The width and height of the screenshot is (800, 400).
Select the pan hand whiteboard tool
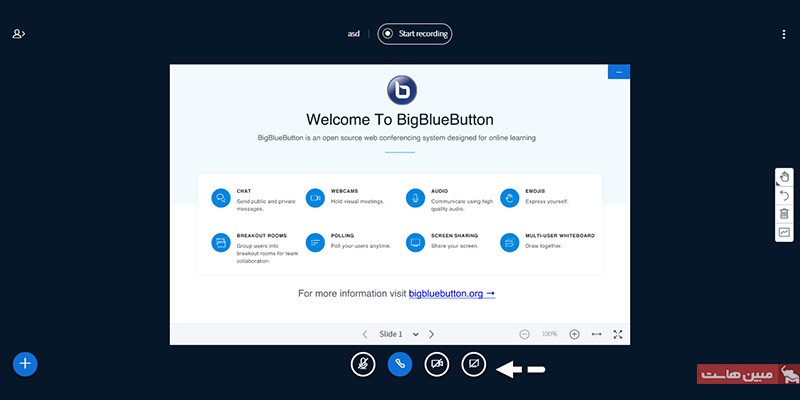click(784, 177)
